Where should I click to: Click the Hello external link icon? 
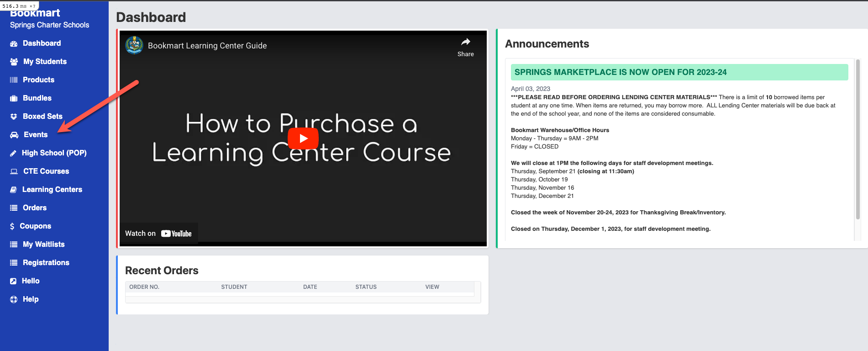point(13,281)
